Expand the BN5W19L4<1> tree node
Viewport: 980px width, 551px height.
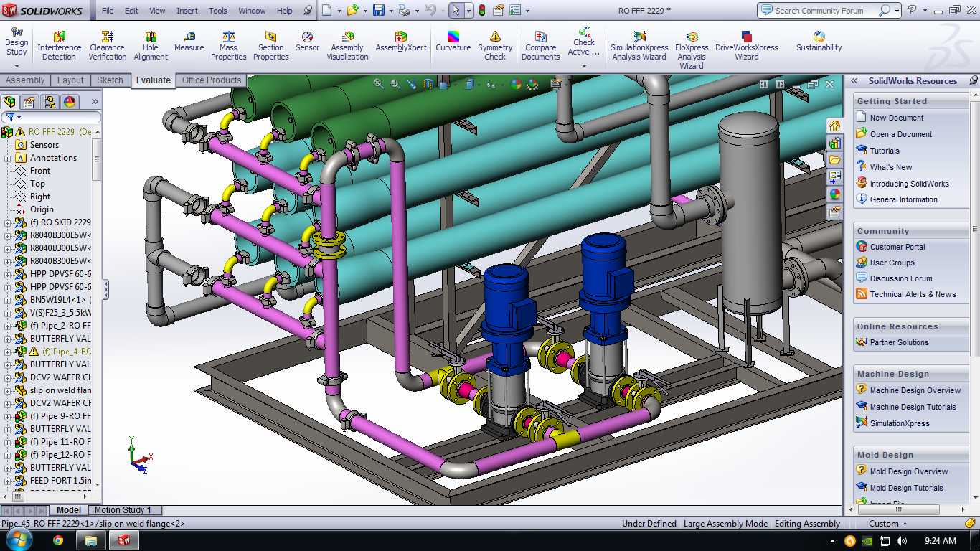point(8,300)
